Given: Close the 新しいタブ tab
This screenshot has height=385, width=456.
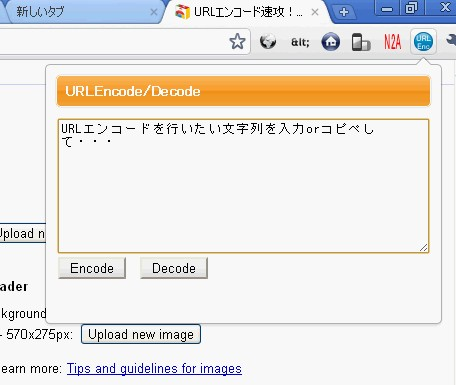Looking at the screenshot, I should 154,12.
